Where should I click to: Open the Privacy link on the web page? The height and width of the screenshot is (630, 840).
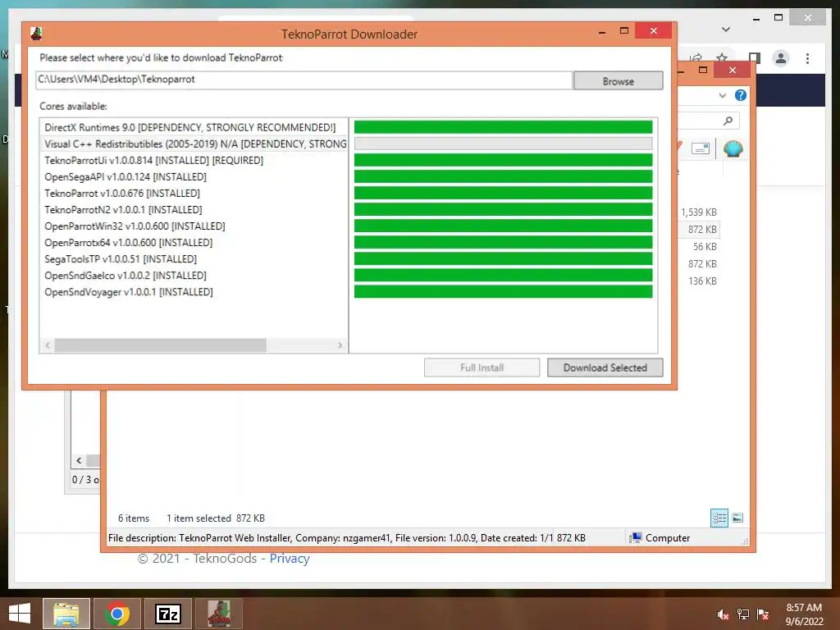[x=290, y=558]
